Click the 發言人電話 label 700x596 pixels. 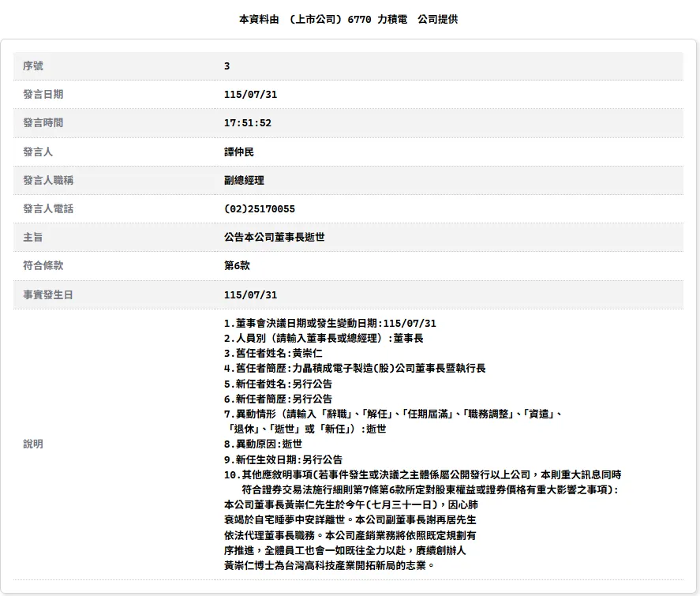pyautogui.click(x=48, y=208)
